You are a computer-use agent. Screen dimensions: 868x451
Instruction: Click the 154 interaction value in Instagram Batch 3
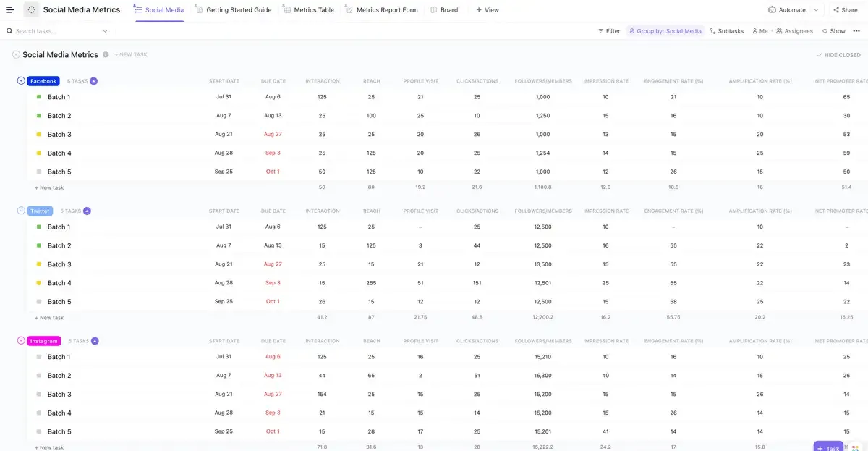coord(322,395)
